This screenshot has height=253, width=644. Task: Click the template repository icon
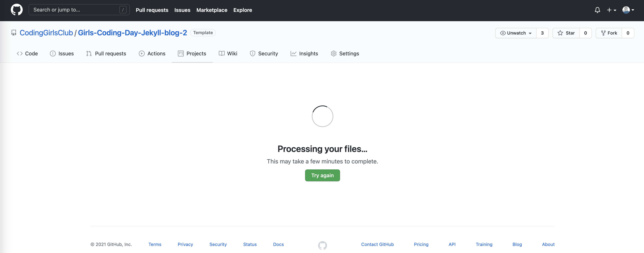click(14, 33)
